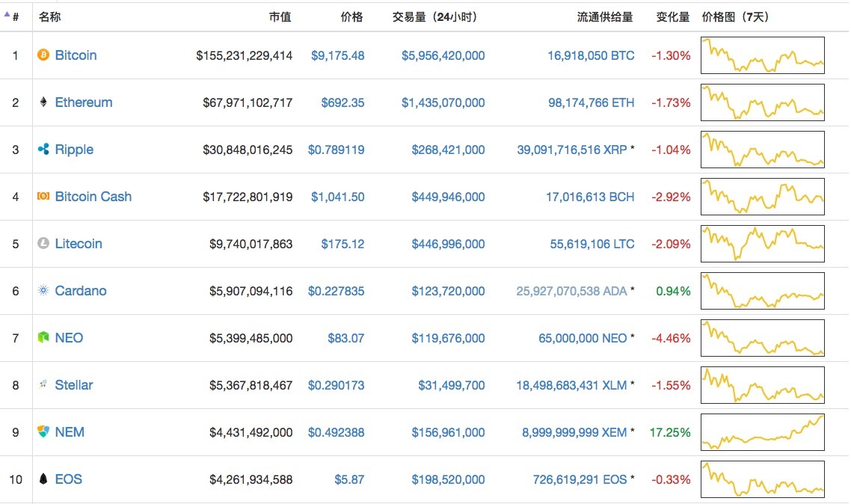
Task: Click EOS price $5.87
Action: click(x=349, y=480)
